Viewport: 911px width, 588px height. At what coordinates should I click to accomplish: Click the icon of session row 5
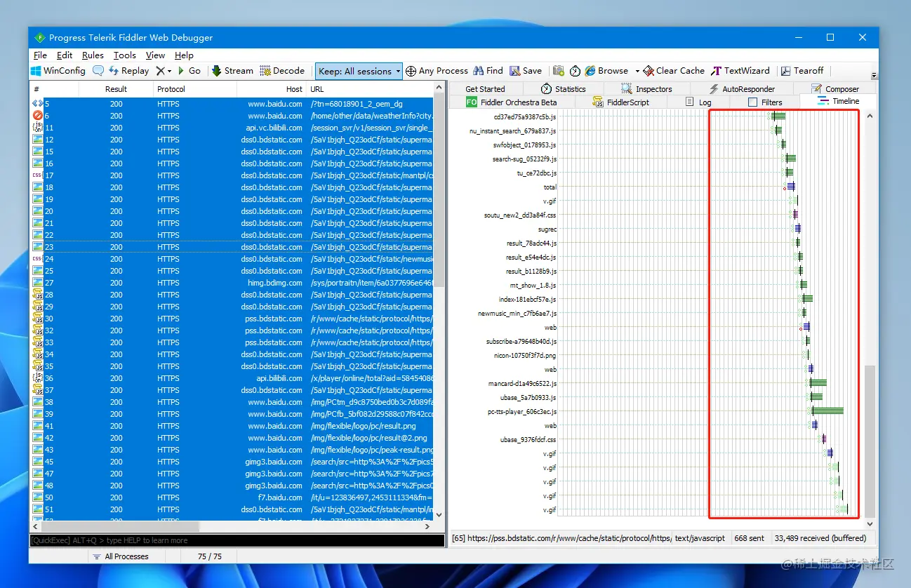(38, 104)
